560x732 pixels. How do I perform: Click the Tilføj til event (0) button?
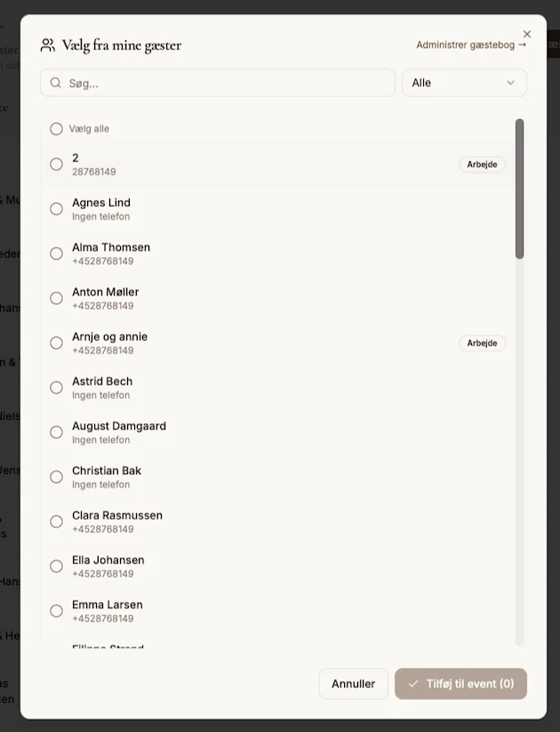click(460, 684)
